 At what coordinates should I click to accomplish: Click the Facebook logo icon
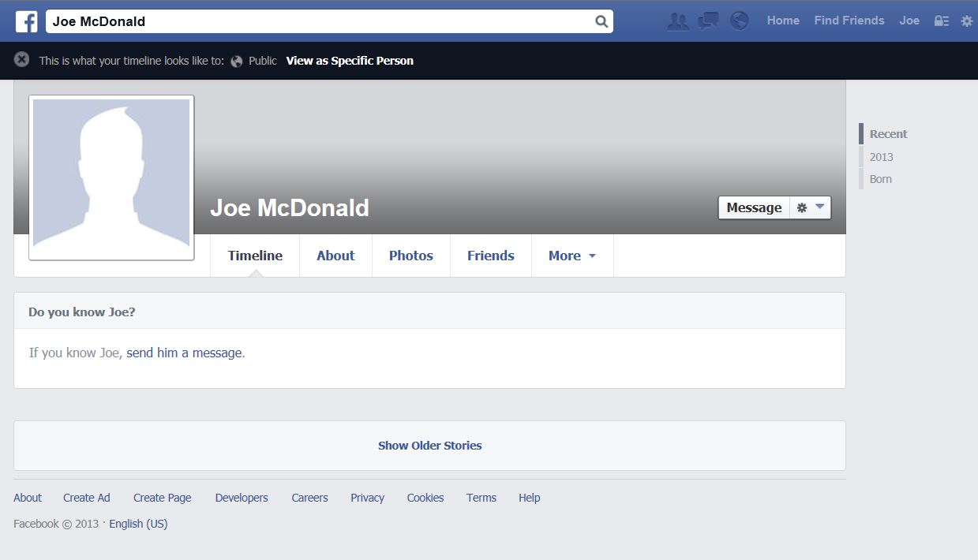[27, 21]
